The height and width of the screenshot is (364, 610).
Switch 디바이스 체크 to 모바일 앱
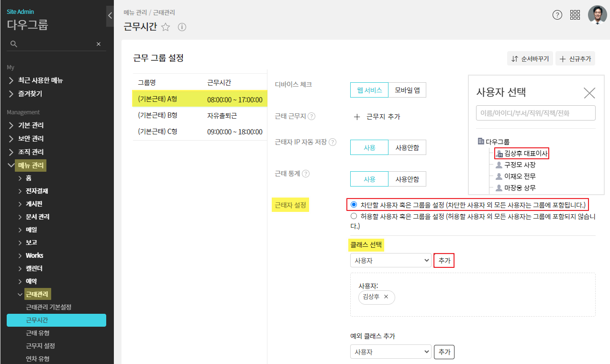pos(407,90)
